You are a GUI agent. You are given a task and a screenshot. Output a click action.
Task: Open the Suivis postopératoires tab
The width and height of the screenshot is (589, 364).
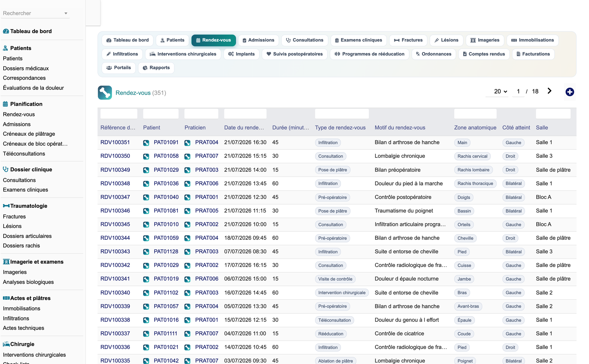[294, 54]
